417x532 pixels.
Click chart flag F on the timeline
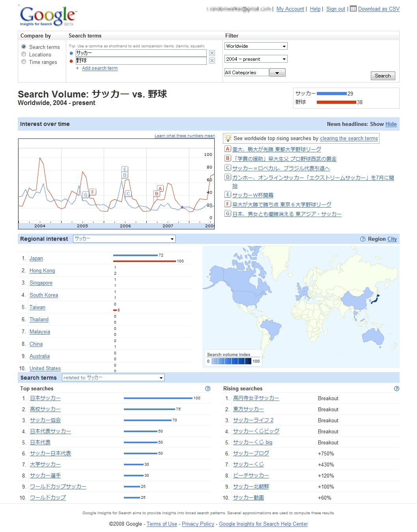coord(92,192)
